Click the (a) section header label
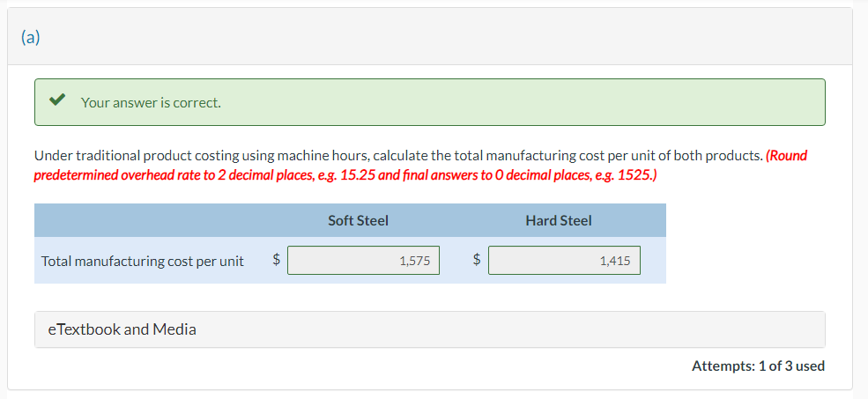This screenshot has width=868, height=399. [x=31, y=37]
